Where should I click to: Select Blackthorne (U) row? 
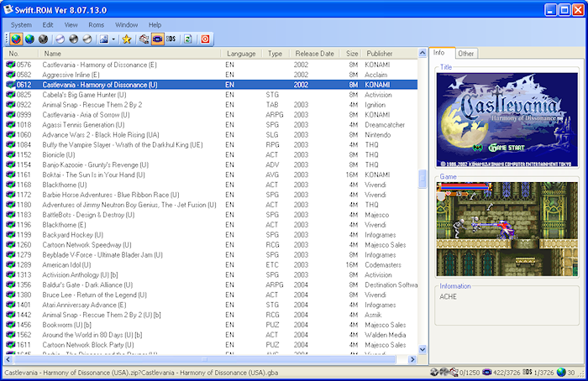tap(211, 185)
